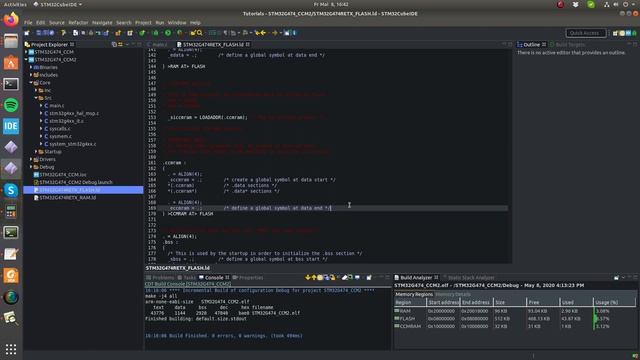This screenshot has height=360, width=640.
Task: Open Skype from the Ubuntu dock
Action: pyautogui.click(x=11, y=190)
